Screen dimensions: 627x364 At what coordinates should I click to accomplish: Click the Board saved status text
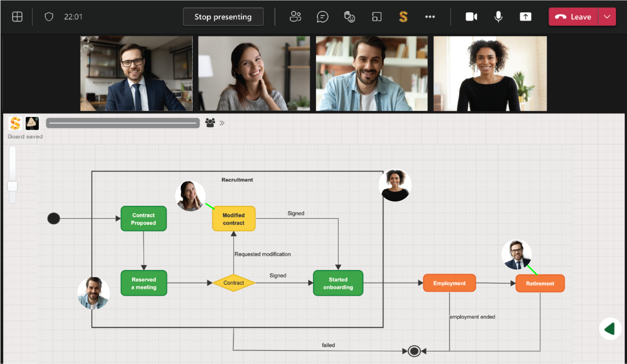click(25, 136)
